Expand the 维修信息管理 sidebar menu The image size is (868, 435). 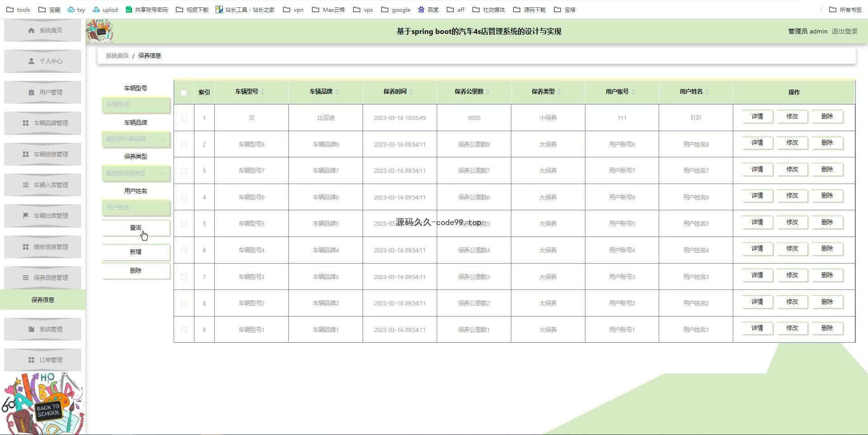[x=42, y=247]
